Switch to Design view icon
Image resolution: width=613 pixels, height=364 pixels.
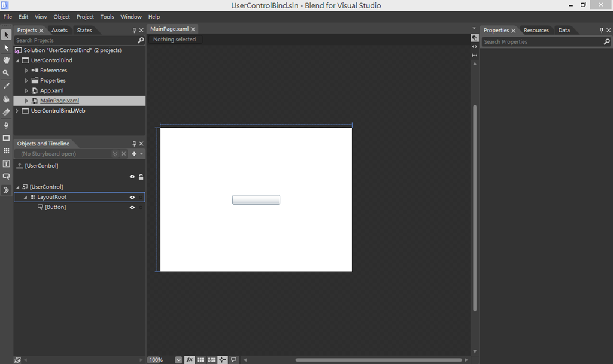(474, 38)
